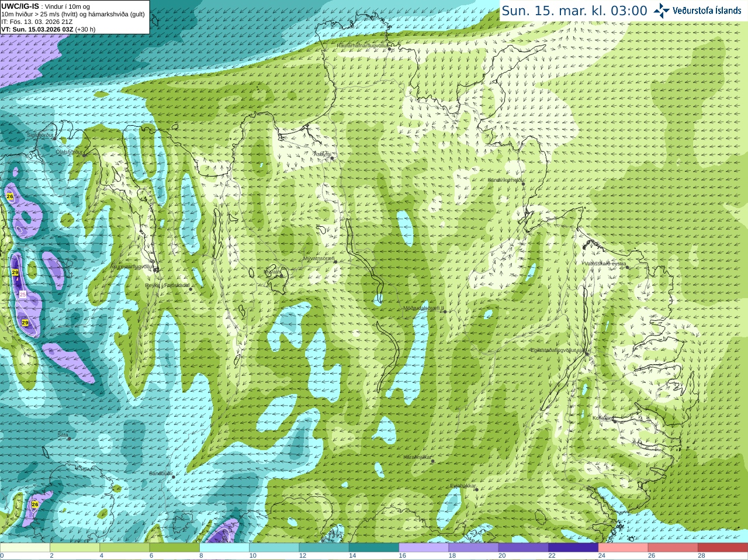The image size is (748, 560).
Task: Click the Kollaleira station label
Action: [x=602, y=418]
